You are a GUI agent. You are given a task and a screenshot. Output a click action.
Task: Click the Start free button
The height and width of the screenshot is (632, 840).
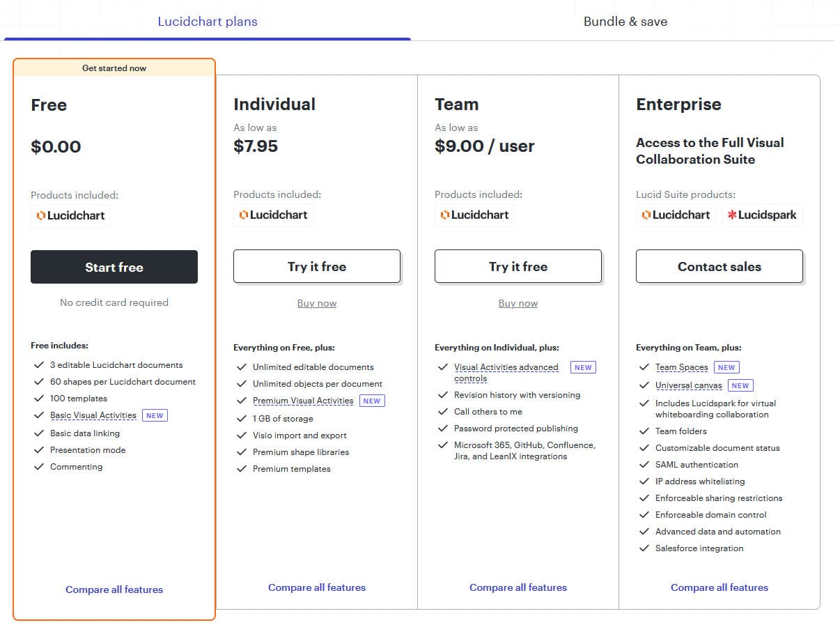[x=114, y=267]
